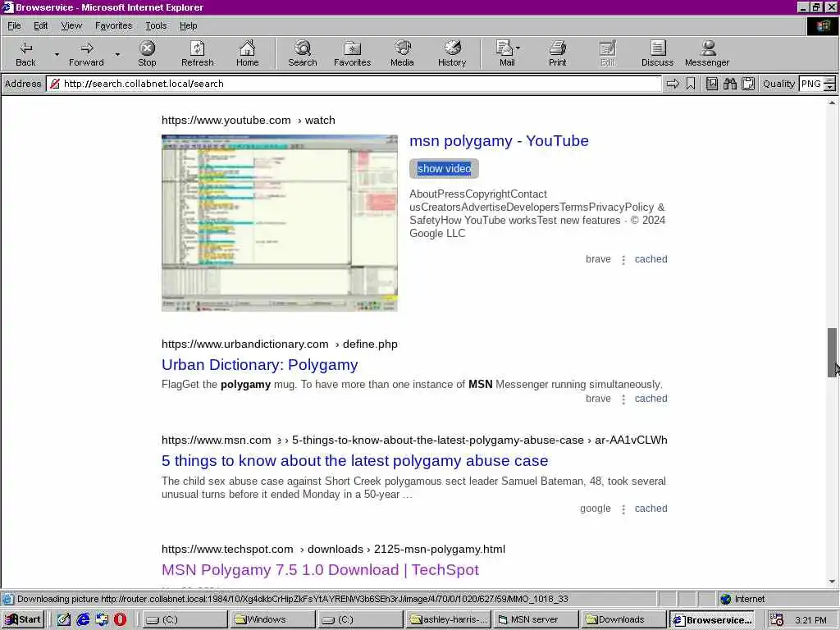Click the Quality stepper up arrow
This screenshot has height=630, width=840.
829,80
